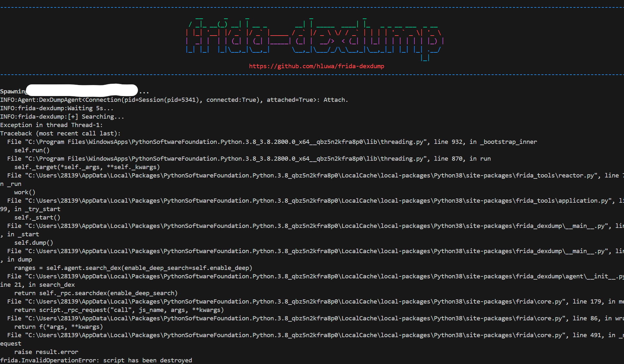Click the white redacted package name blob
The width and height of the screenshot is (624, 364).
pyautogui.click(x=82, y=90)
